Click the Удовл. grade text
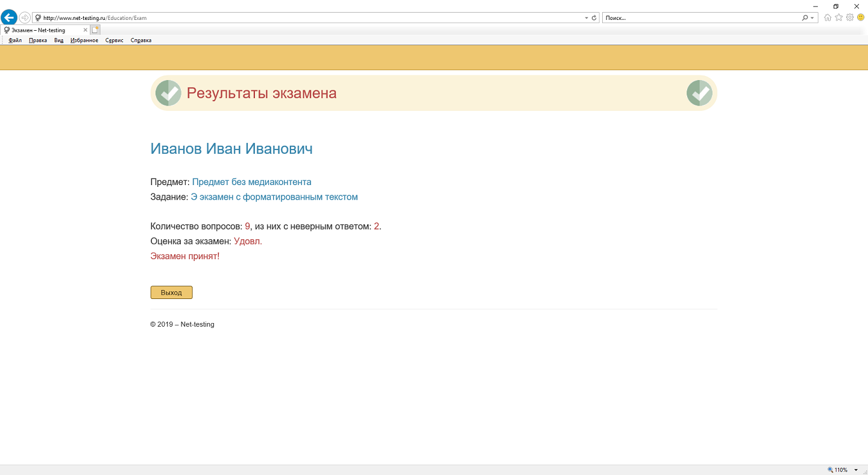This screenshot has width=868, height=475. [x=248, y=241]
